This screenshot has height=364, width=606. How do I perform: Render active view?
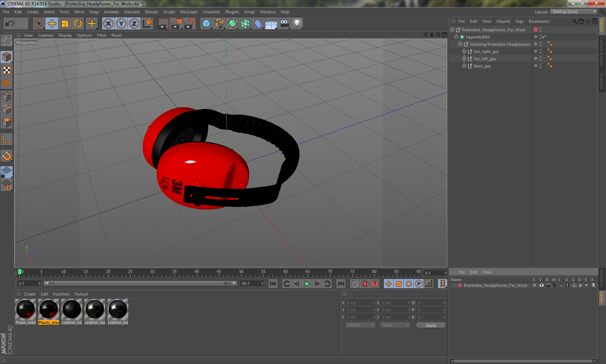point(163,24)
